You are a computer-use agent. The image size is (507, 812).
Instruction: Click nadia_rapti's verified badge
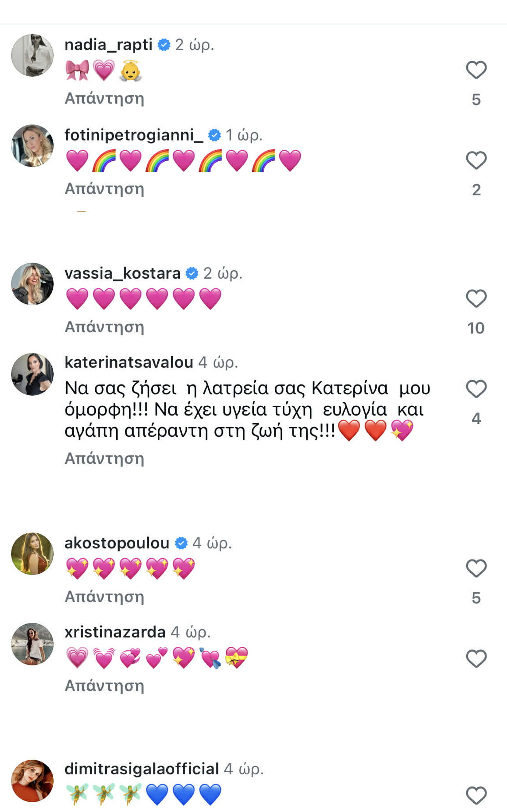164,45
